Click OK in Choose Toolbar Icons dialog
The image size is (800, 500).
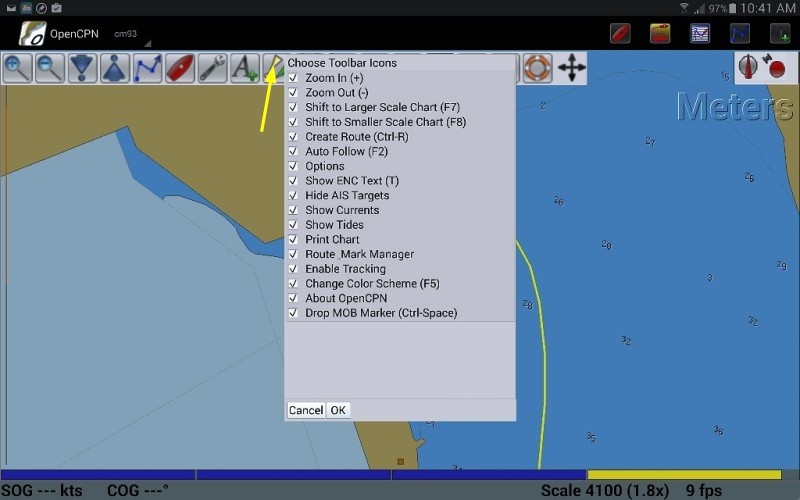tap(338, 410)
